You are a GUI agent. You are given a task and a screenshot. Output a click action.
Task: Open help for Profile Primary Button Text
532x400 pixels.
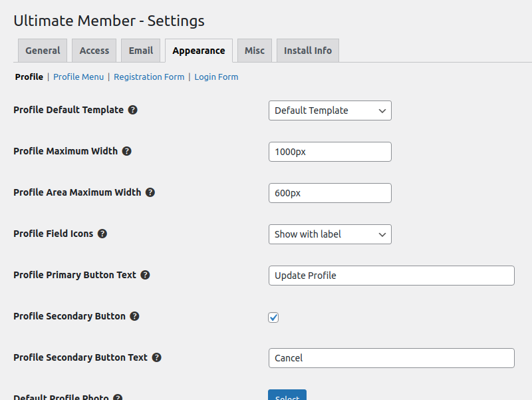click(x=145, y=275)
